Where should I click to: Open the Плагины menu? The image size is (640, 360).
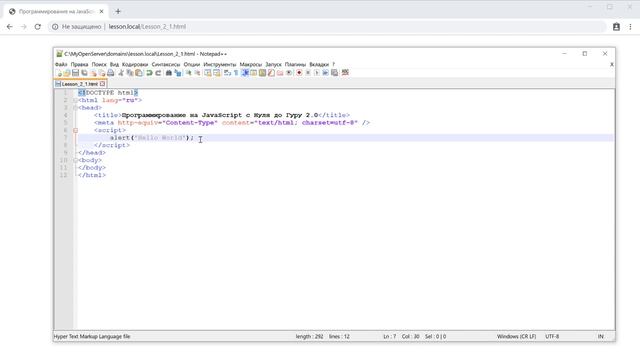295,64
